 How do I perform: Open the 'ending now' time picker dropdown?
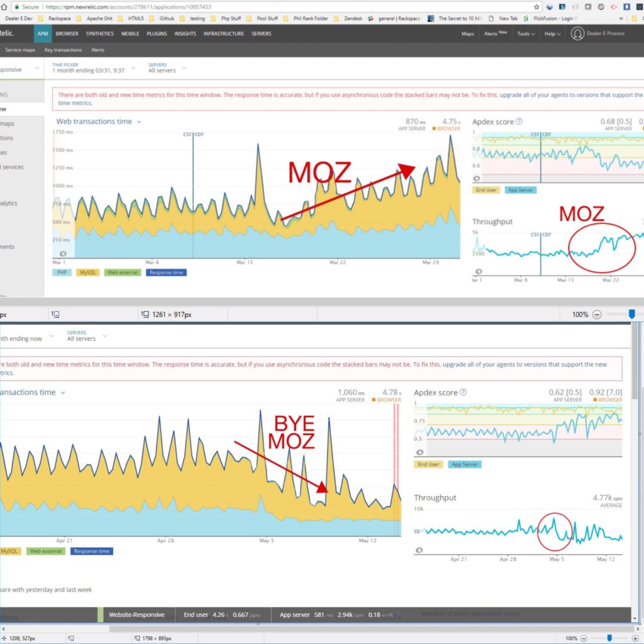point(26,338)
